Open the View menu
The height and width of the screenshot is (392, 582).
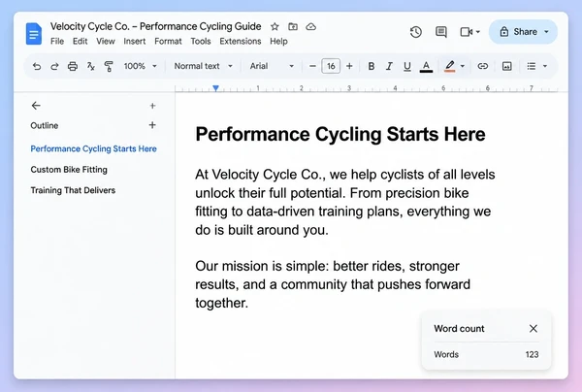pos(106,41)
